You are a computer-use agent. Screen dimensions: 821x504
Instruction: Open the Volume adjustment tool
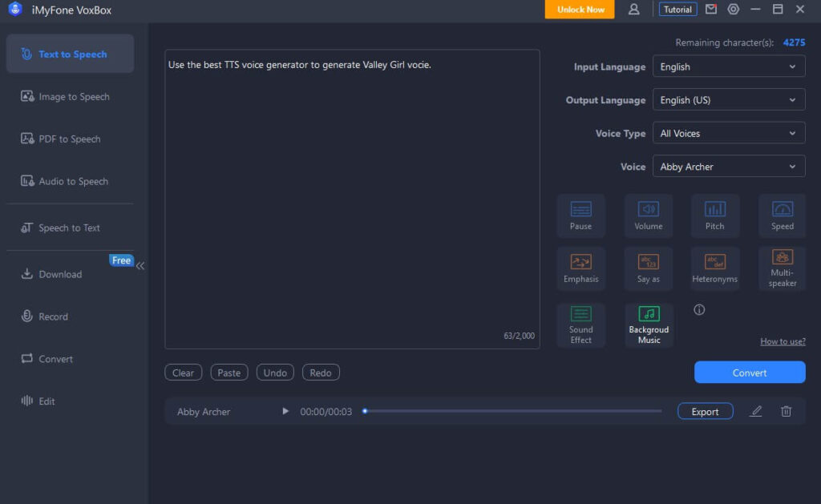click(648, 216)
